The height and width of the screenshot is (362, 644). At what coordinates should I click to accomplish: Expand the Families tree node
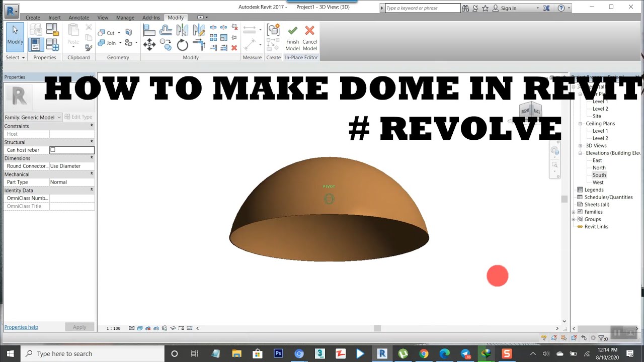[x=574, y=212]
